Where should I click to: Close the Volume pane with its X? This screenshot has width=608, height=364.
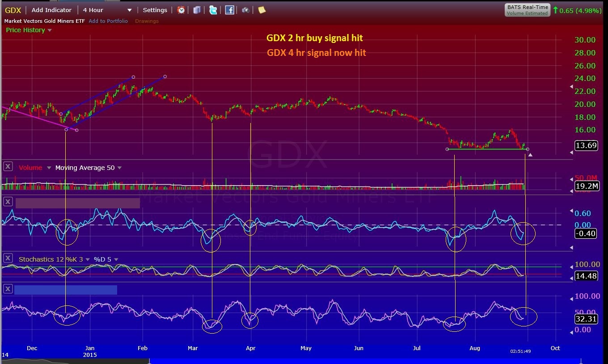(8, 167)
